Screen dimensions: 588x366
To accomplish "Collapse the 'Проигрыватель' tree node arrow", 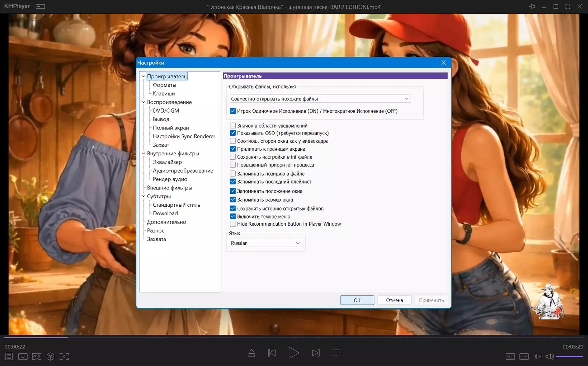I will 143,76.
